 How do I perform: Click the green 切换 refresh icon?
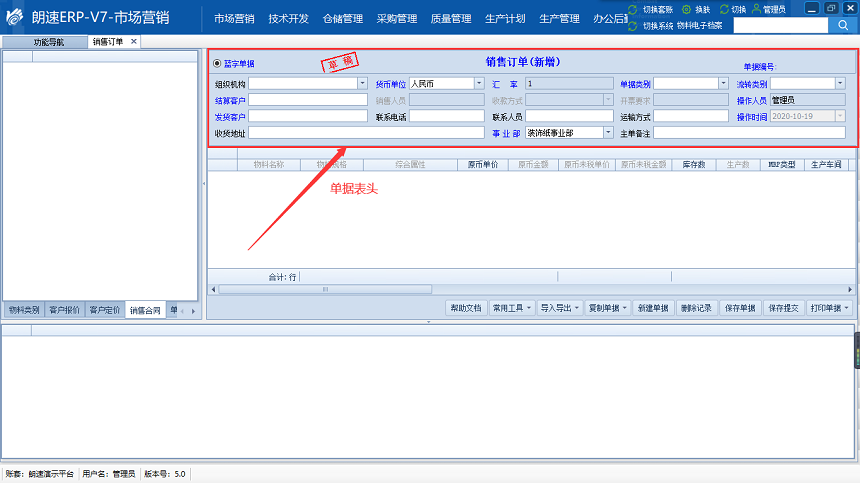coord(724,9)
